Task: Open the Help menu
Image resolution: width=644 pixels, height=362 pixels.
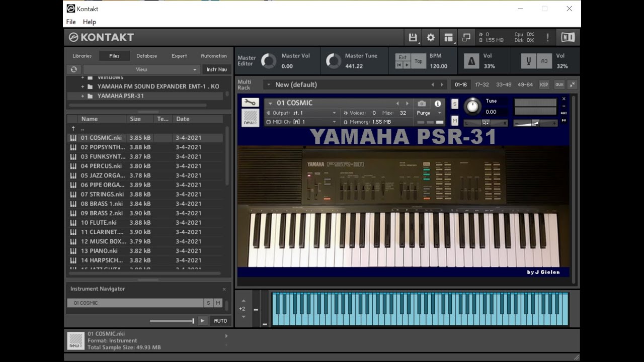Action: tap(90, 22)
